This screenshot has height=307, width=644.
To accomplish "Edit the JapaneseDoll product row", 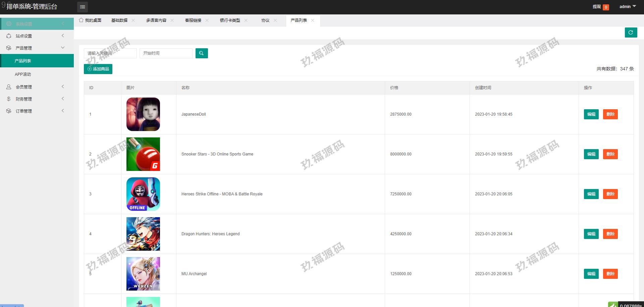I will tap(591, 114).
